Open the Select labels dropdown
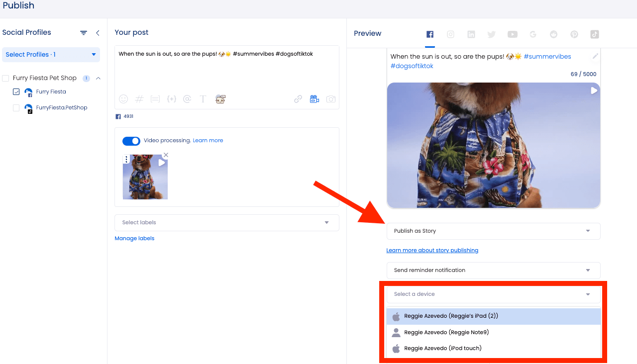 tap(226, 223)
